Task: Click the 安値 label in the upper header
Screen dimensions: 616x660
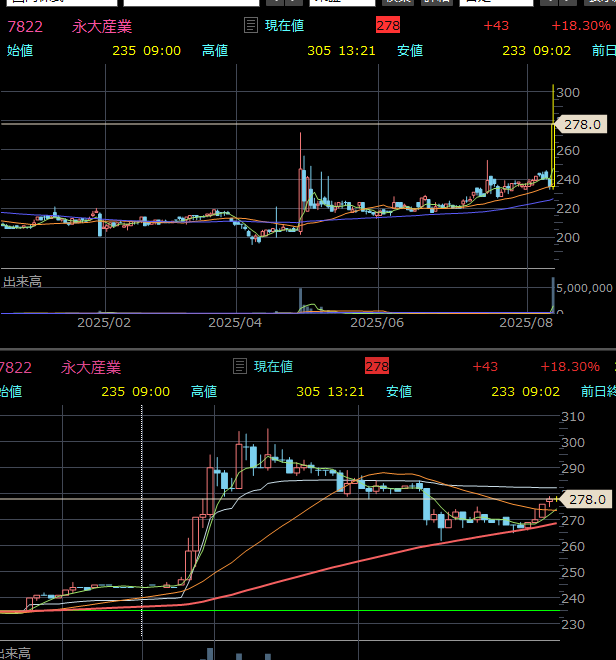Action: [x=410, y=51]
